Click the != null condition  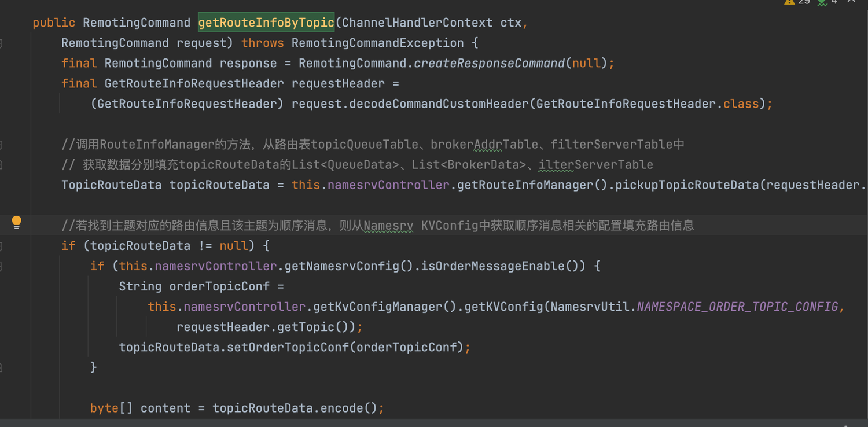[x=223, y=245]
